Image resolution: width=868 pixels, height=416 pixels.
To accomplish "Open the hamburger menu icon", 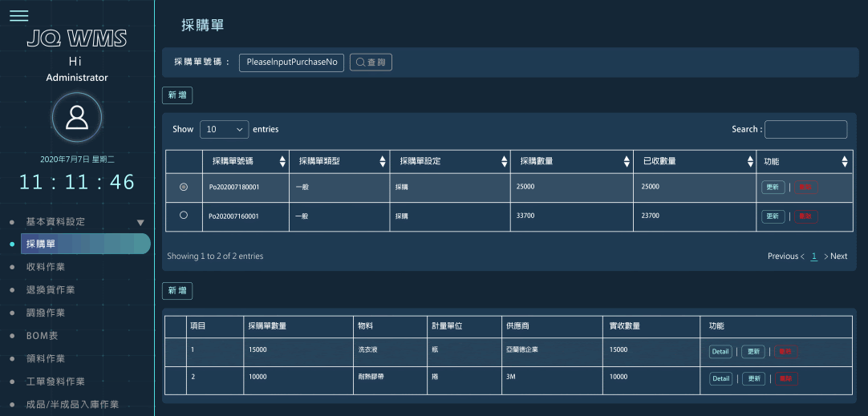I will click(x=18, y=15).
